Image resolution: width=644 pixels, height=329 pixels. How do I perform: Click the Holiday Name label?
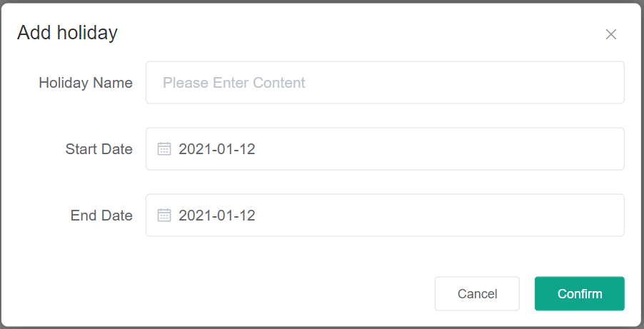pyautogui.click(x=86, y=83)
